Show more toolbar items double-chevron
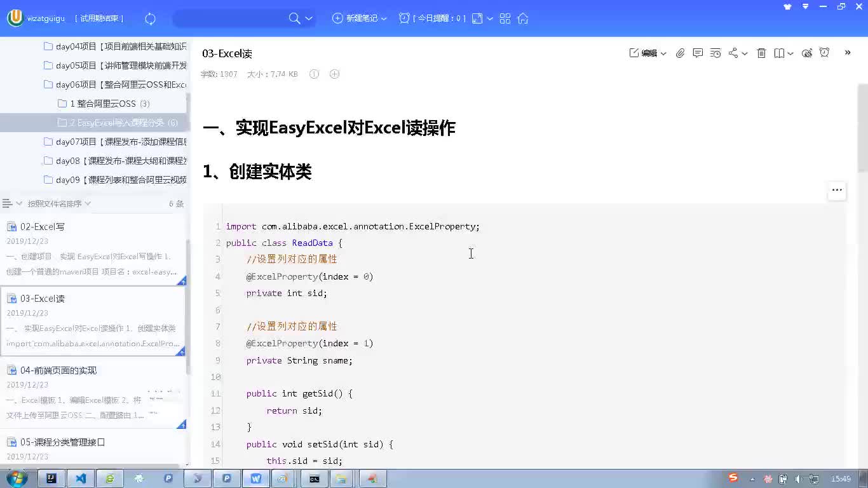Screen dimensions: 868x488 (x=848, y=53)
